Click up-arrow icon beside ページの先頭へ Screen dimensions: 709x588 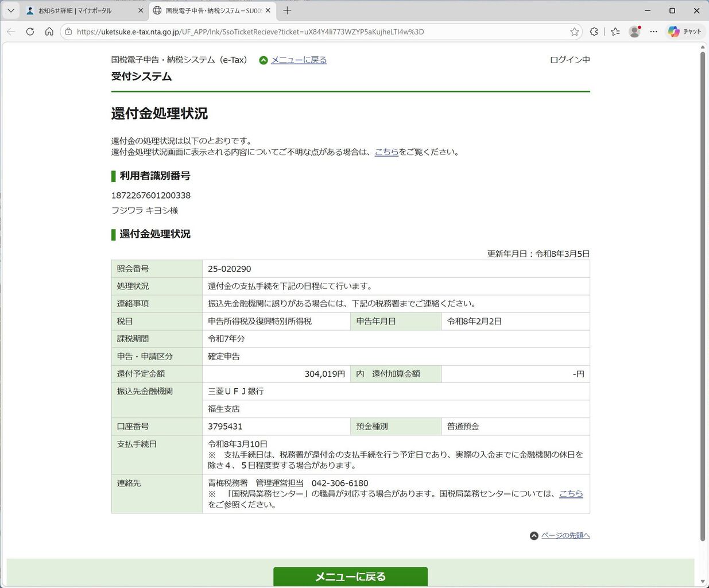pyautogui.click(x=534, y=536)
